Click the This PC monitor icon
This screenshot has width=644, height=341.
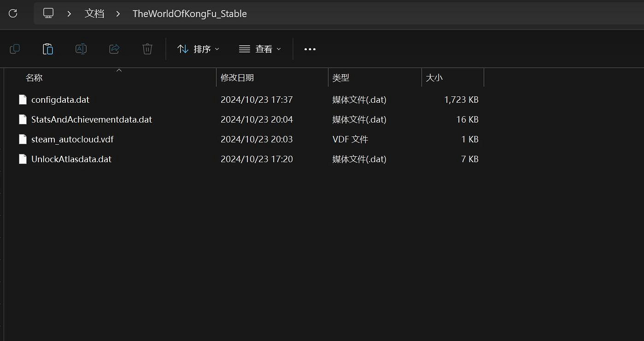(48, 13)
